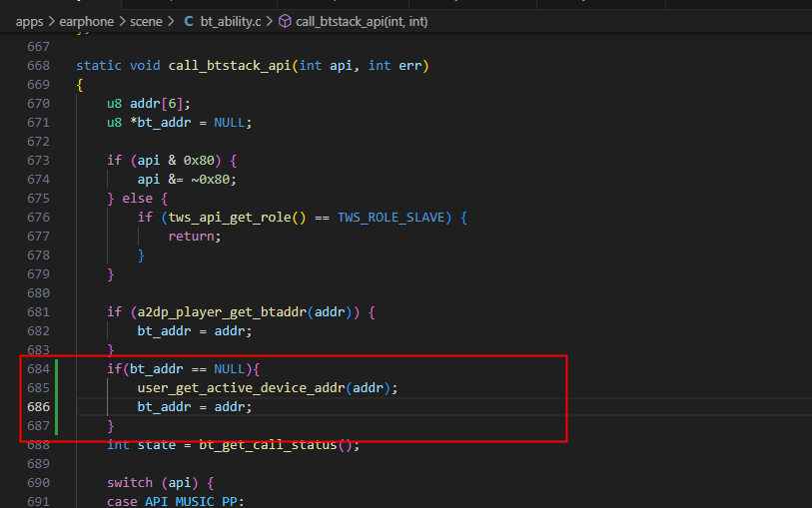
Task: Click the cube symbol icon in breadcrumb
Action: [285, 22]
